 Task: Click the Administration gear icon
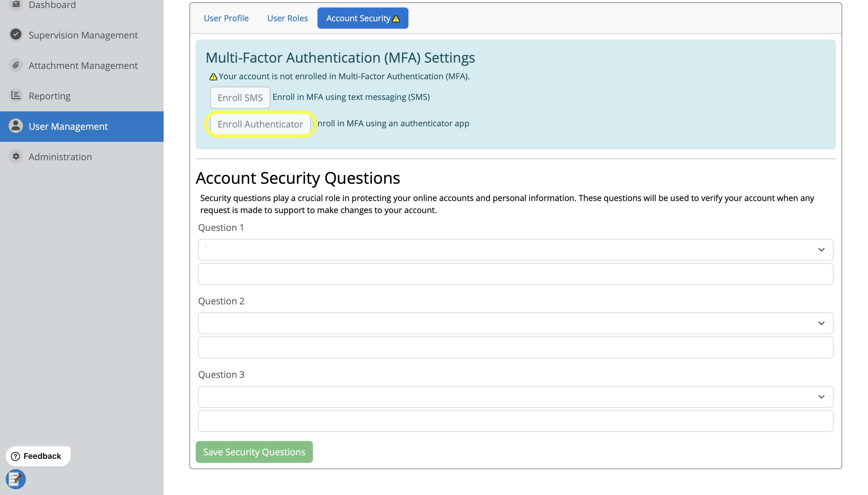pyautogui.click(x=15, y=156)
